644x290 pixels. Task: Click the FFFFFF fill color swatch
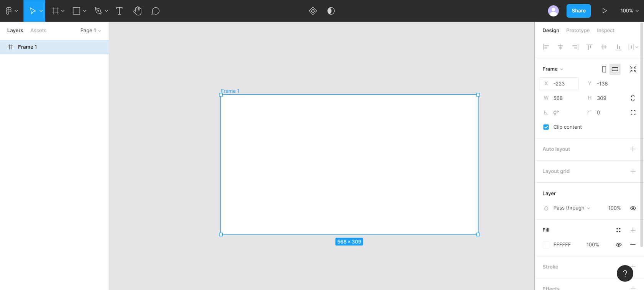pos(546,245)
